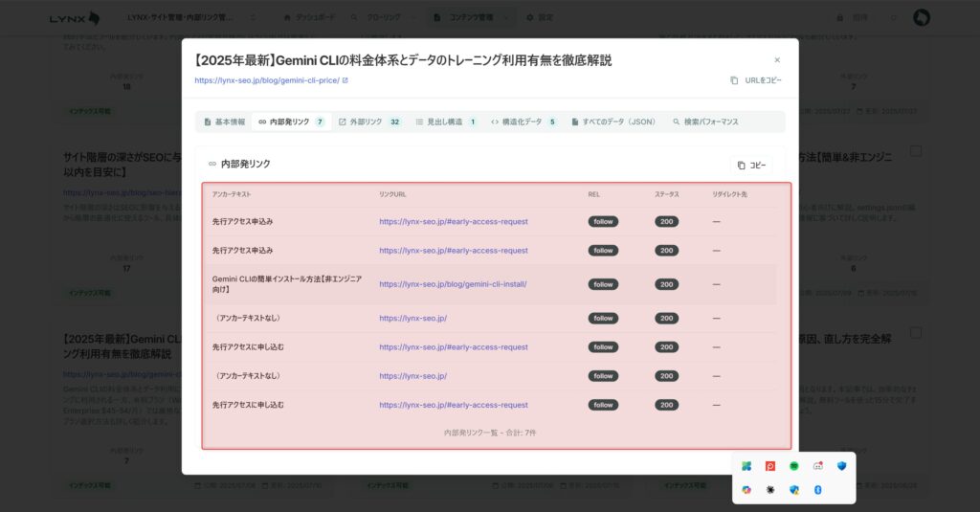The image size is (980, 512).
Task: Close the article detail modal
Action: [x=777, y=60]
